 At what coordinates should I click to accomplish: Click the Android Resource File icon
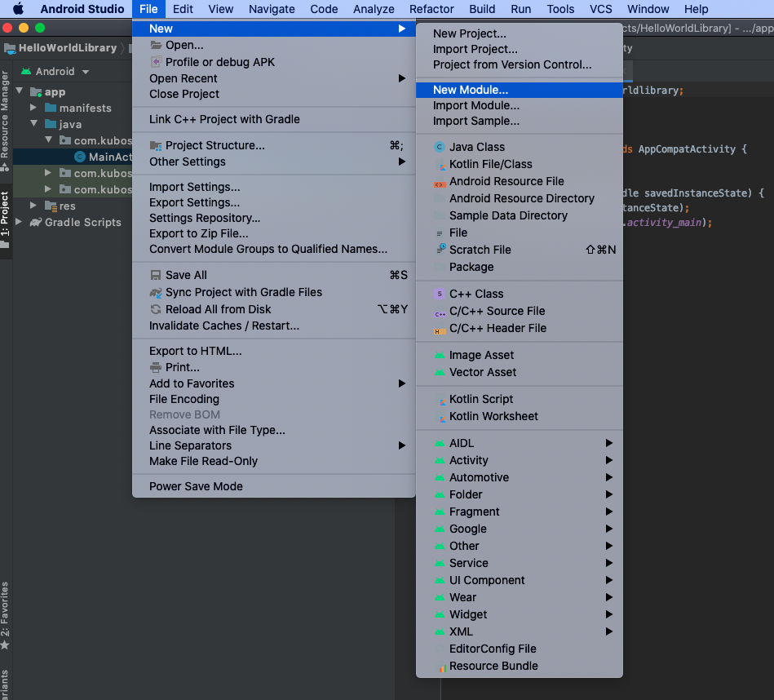click(440, 182)
